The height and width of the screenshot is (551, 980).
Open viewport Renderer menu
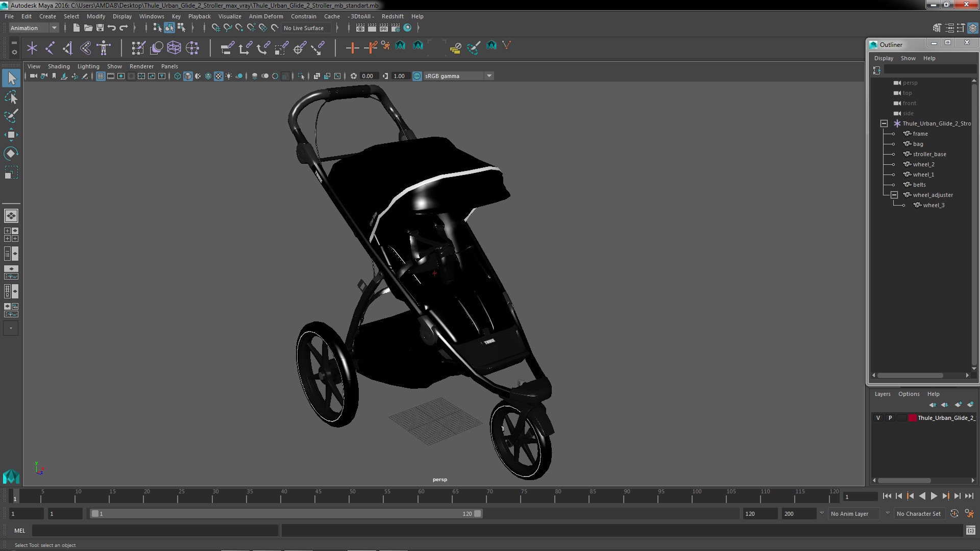point(141,66)
